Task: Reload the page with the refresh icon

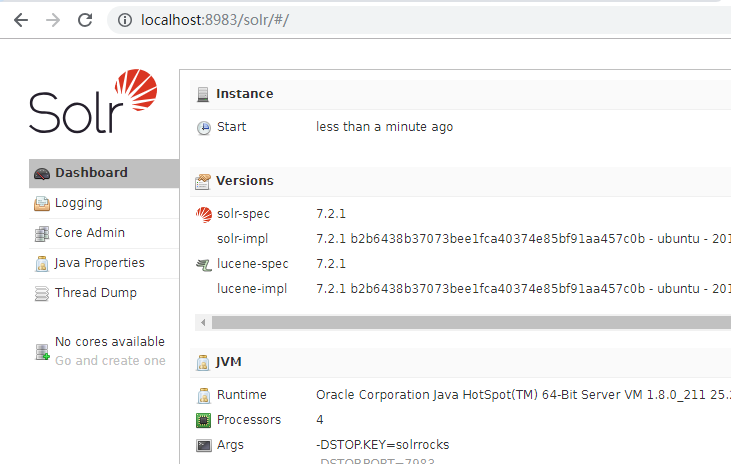Action: click(x=85, y=20)
